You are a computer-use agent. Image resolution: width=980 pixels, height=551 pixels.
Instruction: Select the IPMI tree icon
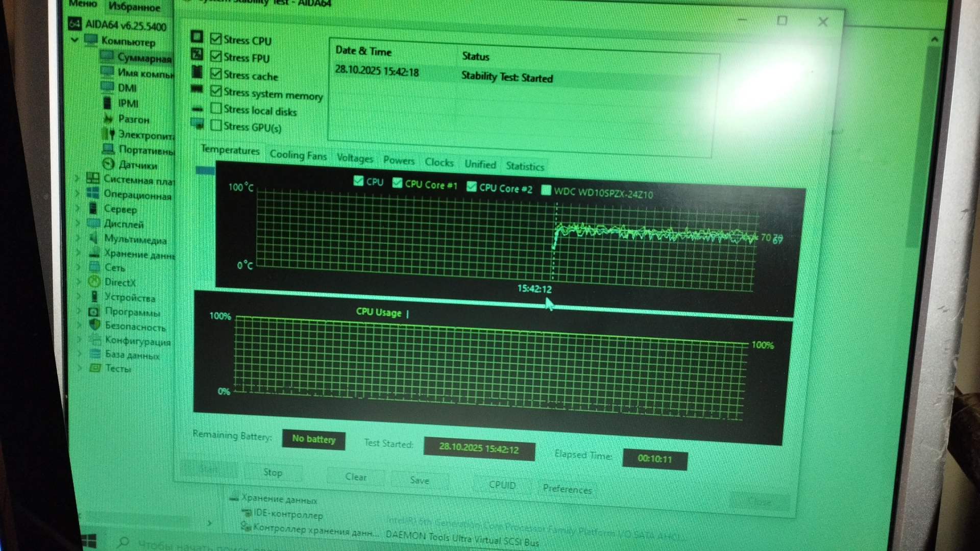tap(107, 103)
